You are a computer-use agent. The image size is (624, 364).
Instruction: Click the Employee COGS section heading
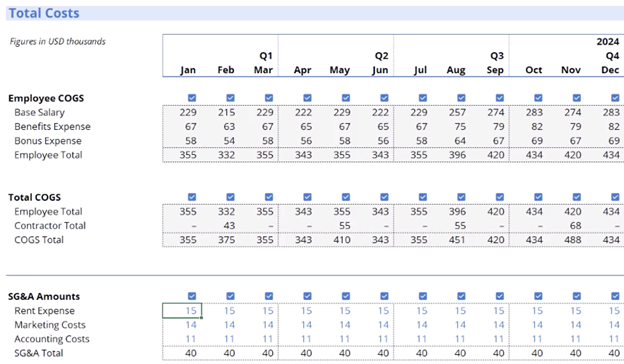click(x=46, y=98)
